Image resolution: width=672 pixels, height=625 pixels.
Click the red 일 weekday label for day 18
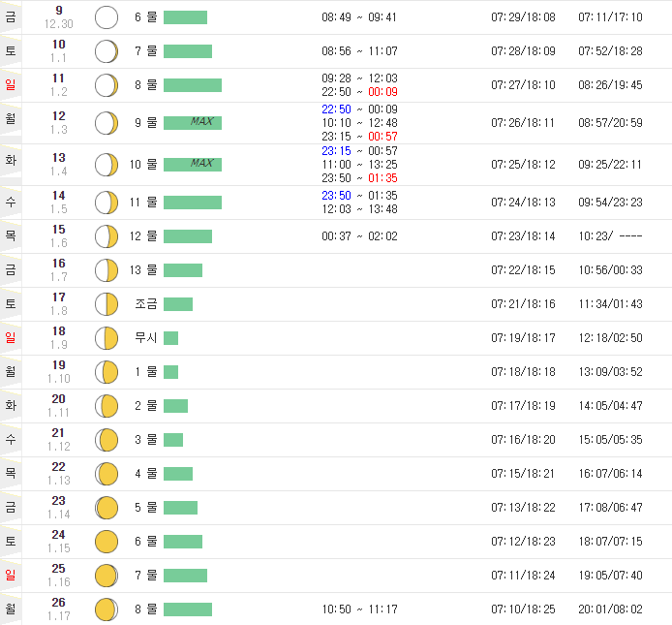(11, 337)
